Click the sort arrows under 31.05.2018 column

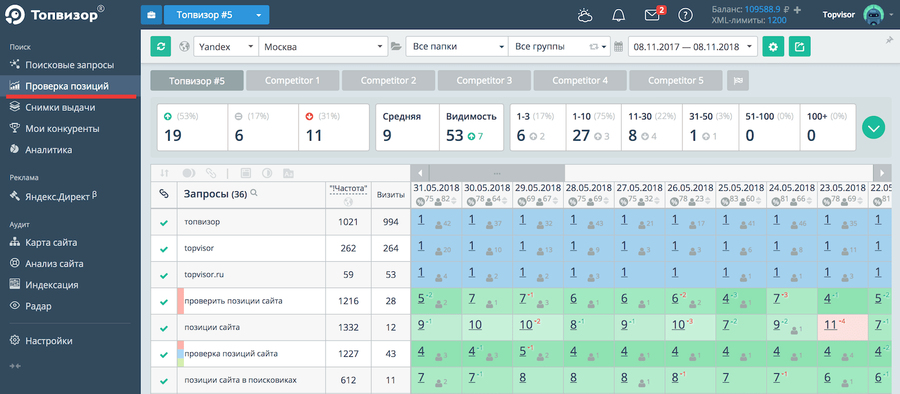click(x=453, y=200)
